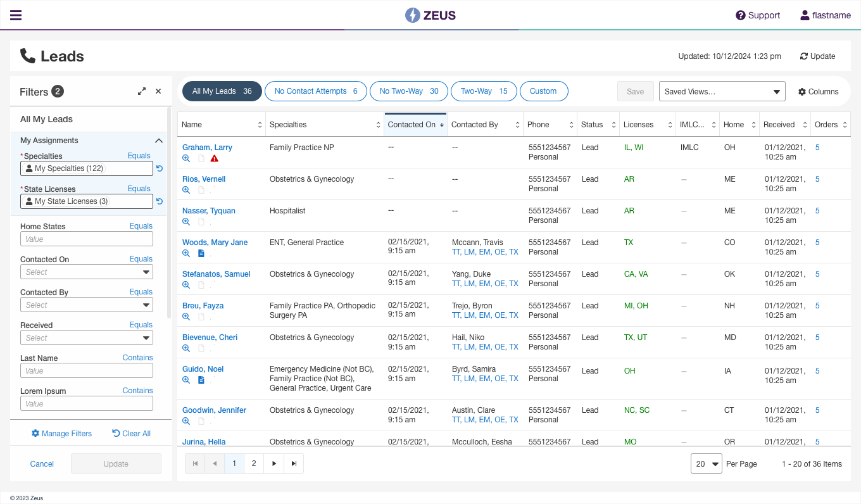Image resolution: width=861 pixels, height=504 pixels.
Task: Click the magnifier icon under Breu, Fayza
Action: pos(186,317)
